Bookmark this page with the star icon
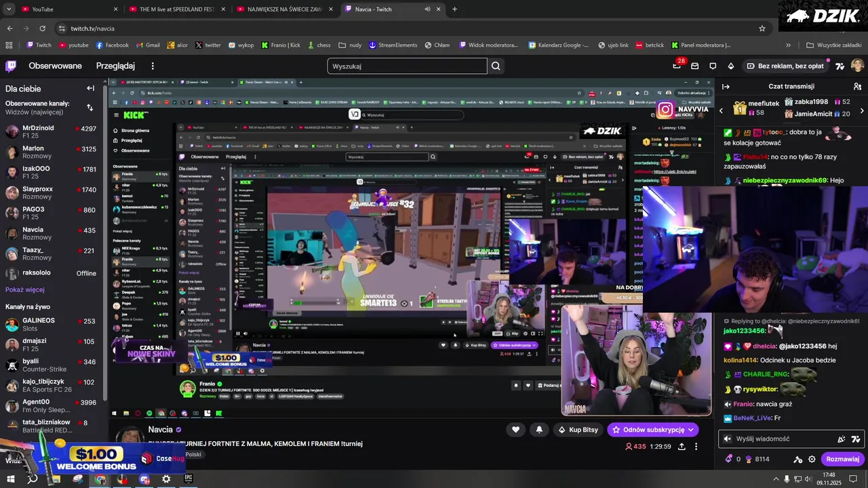868x488 pixels. (762, 28)
